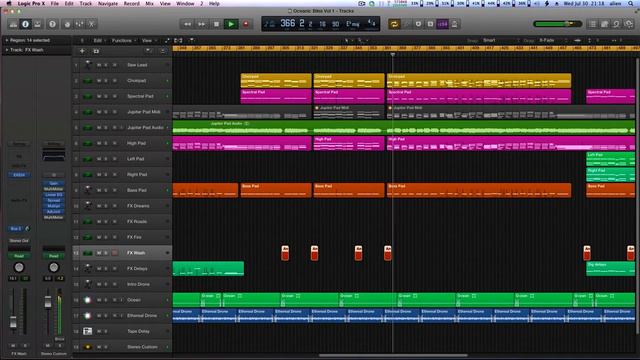Open the Note Pad icon
The image size is (640, 360).
coord(604,24)
